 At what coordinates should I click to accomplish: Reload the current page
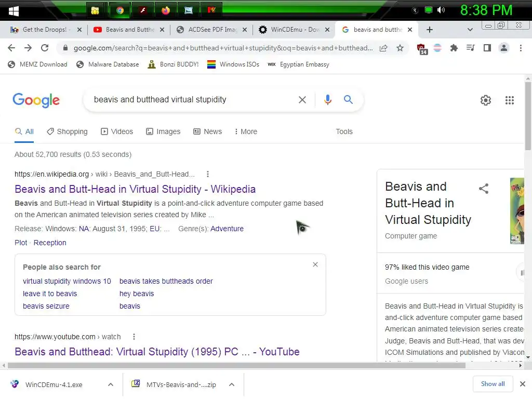pyautogui.click(x=45, y=48)
